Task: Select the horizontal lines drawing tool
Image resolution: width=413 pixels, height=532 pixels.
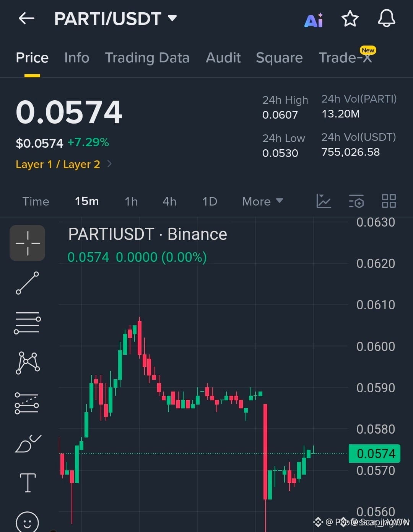Action: [28, 323]
